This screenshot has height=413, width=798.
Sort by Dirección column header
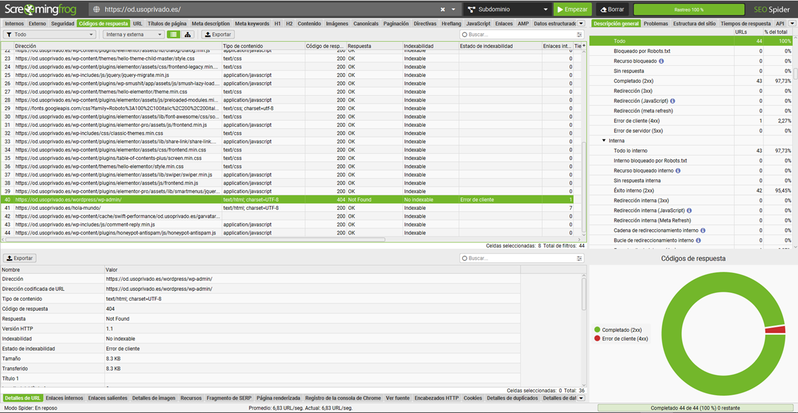[x=117, y=46]
